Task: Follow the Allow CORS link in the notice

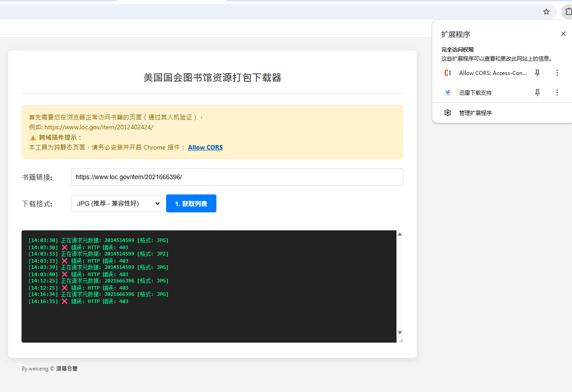Action: (x=205, y=147)
